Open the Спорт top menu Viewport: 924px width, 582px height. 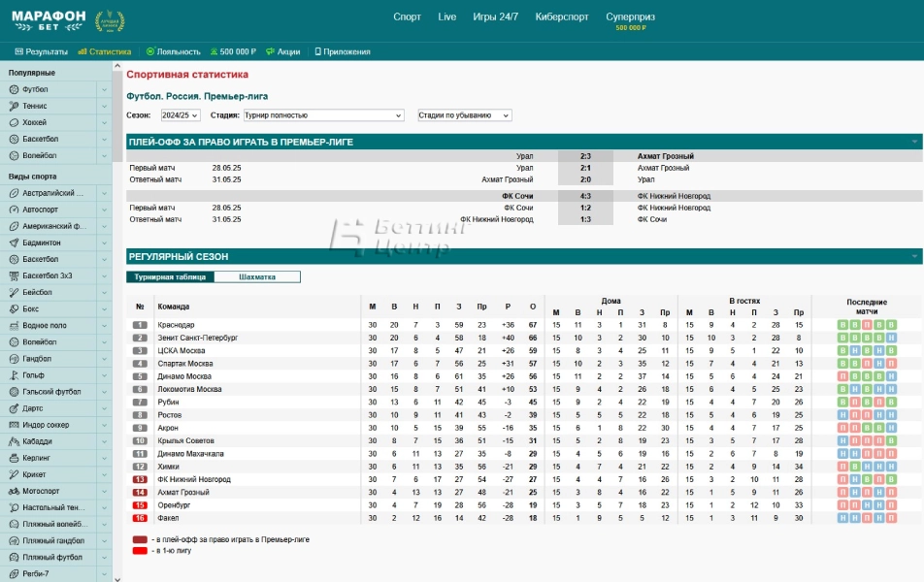(408, 17)
